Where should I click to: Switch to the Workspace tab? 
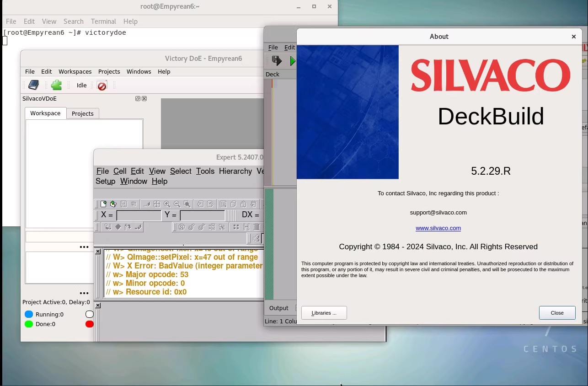pyautogui.click(x=45, y=113)
